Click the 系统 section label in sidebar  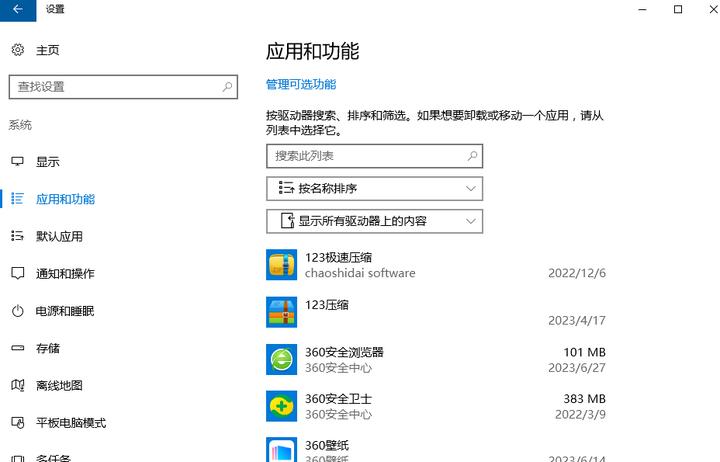(20, 125)
